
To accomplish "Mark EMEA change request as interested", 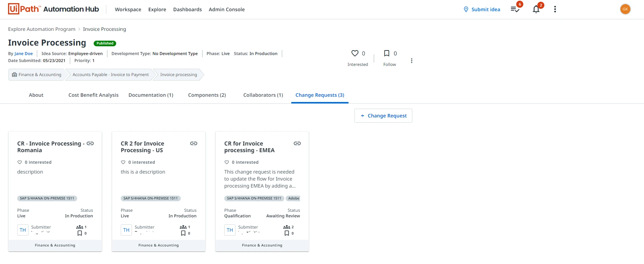I will [227, 162].
